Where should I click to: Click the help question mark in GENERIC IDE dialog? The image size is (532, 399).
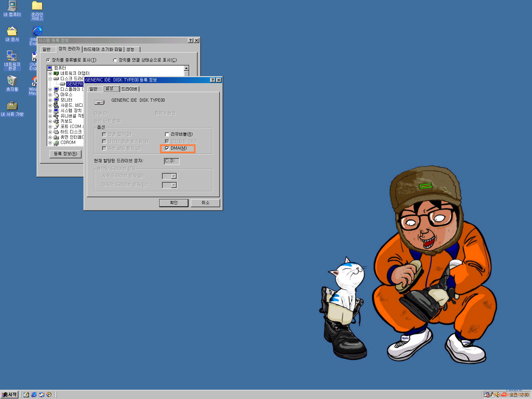213,80
